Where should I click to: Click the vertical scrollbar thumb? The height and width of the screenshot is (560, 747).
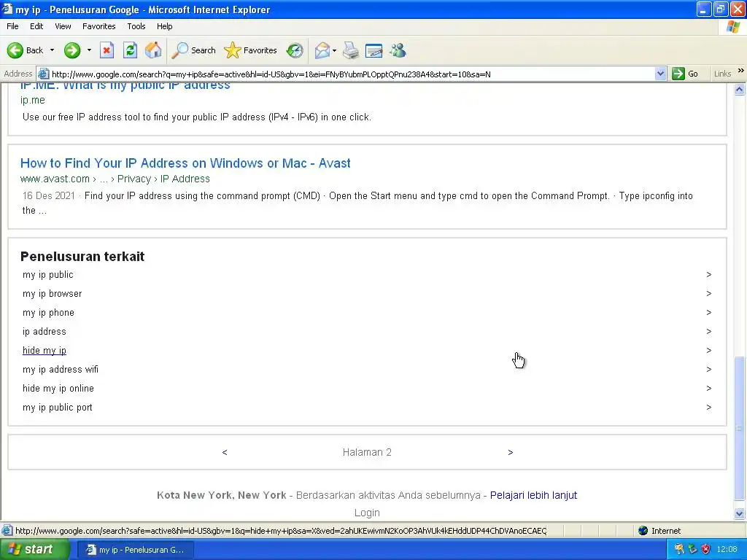(x=740, y=429)
